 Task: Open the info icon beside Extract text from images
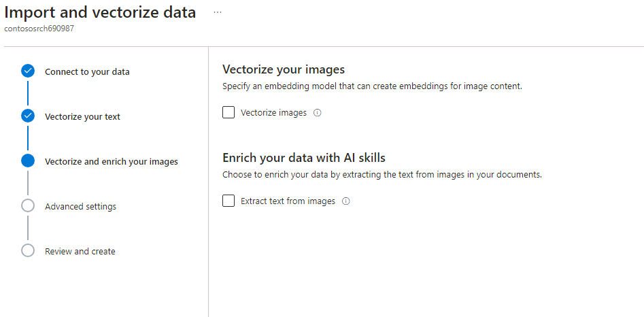(x=346, y=201)
